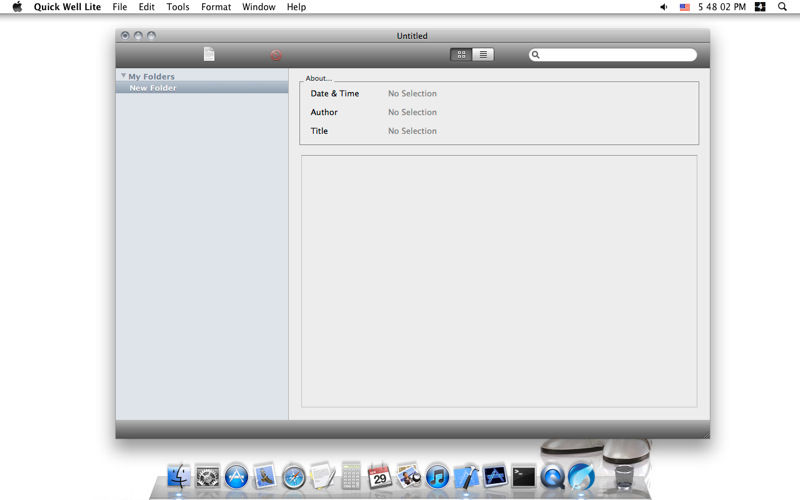Open Trash from the Dock
This screenshot has height=500, width=800.
click(x=623, y=477)
